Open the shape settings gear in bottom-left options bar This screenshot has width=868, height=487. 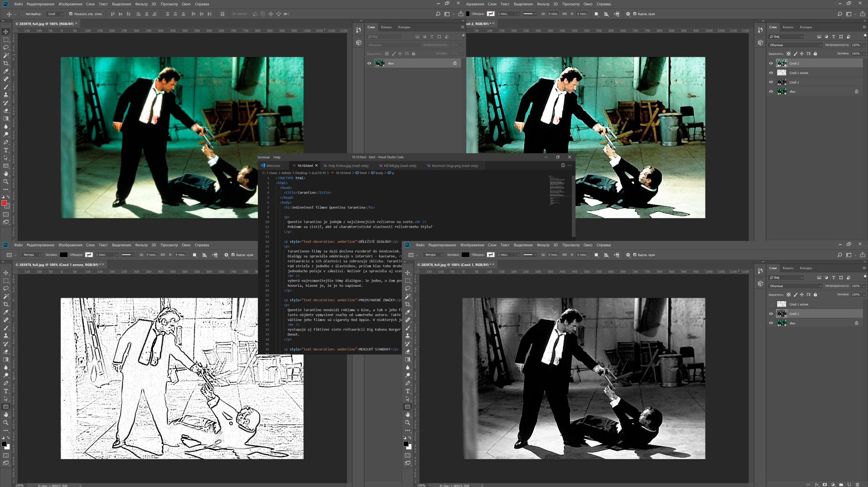pos(226,255)
